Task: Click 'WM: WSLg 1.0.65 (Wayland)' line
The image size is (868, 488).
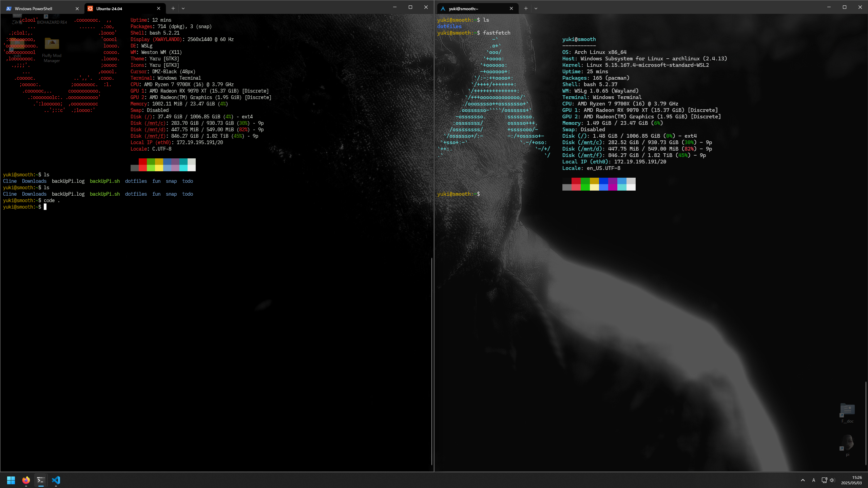Action: click(600, 91)
